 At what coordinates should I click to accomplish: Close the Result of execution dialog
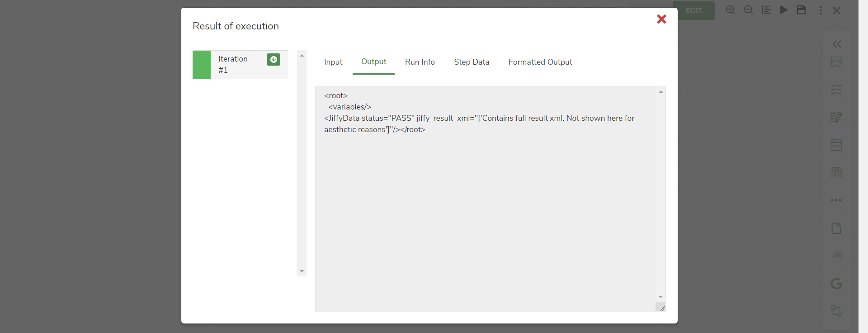tap(661, 19)
